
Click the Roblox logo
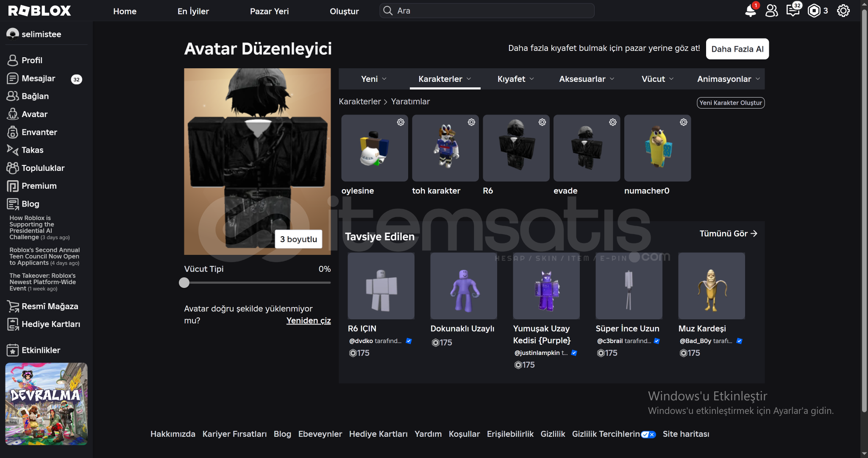point(39,11)
